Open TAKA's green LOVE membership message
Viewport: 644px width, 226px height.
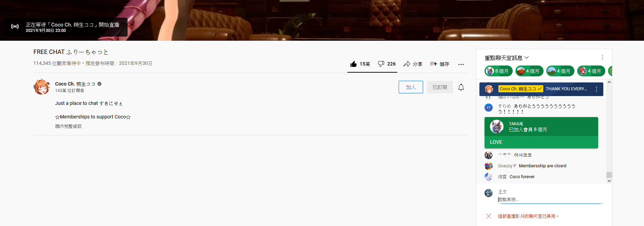[541, 133]
